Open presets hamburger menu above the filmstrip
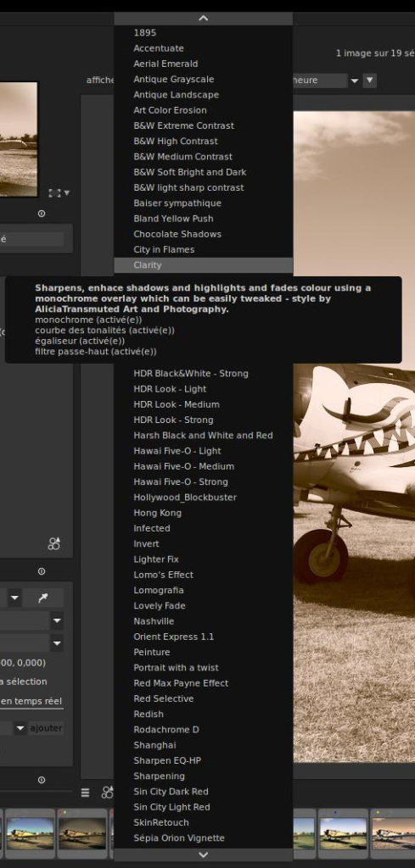Viewport: 415px width, 868px height. coord(86,793)
